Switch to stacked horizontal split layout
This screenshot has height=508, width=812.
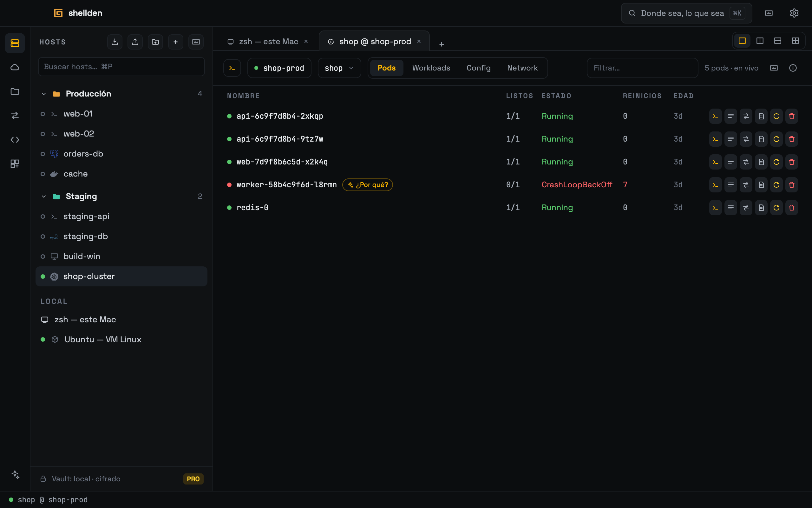[x=778, y=41]
